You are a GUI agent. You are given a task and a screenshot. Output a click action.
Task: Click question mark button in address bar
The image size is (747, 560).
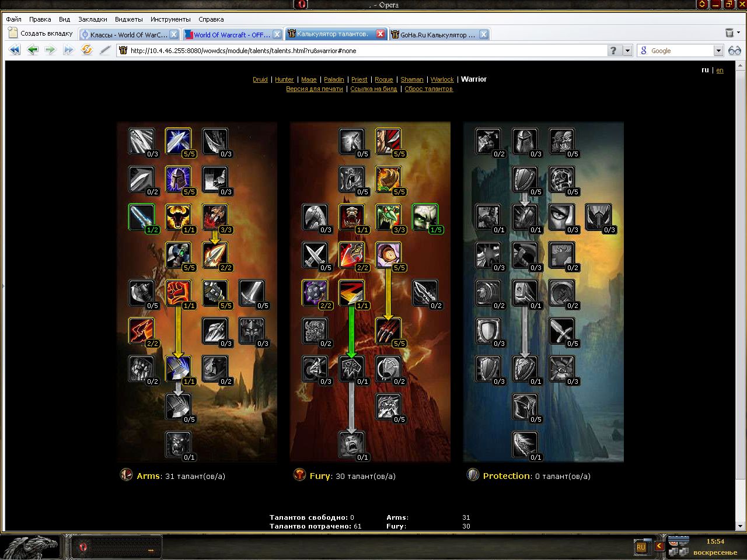[x=613, y=51]
